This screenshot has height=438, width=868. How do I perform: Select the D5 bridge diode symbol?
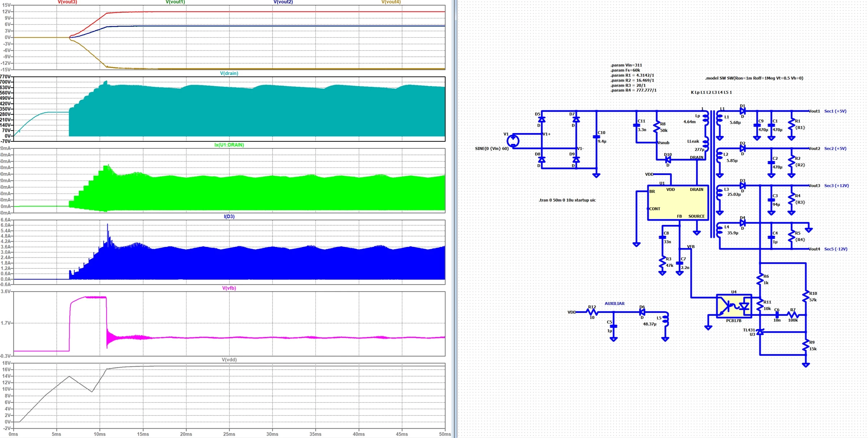coord(542,119)
